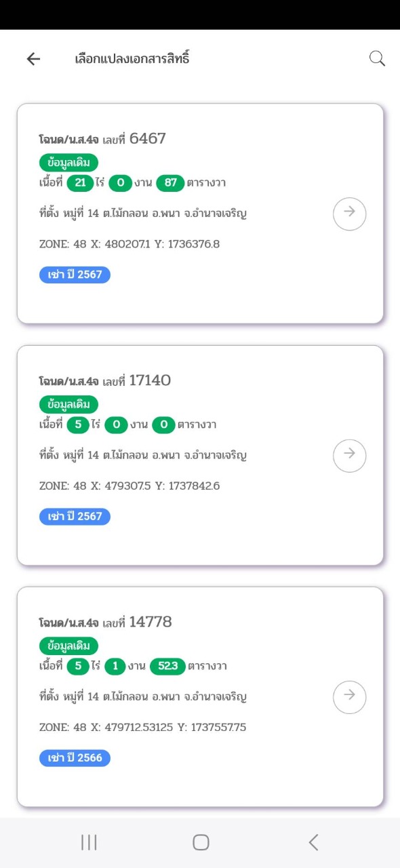Click เช่า ปี 2567 tag on deed 17140
The image size is (400, 868).
pos(75,516)
